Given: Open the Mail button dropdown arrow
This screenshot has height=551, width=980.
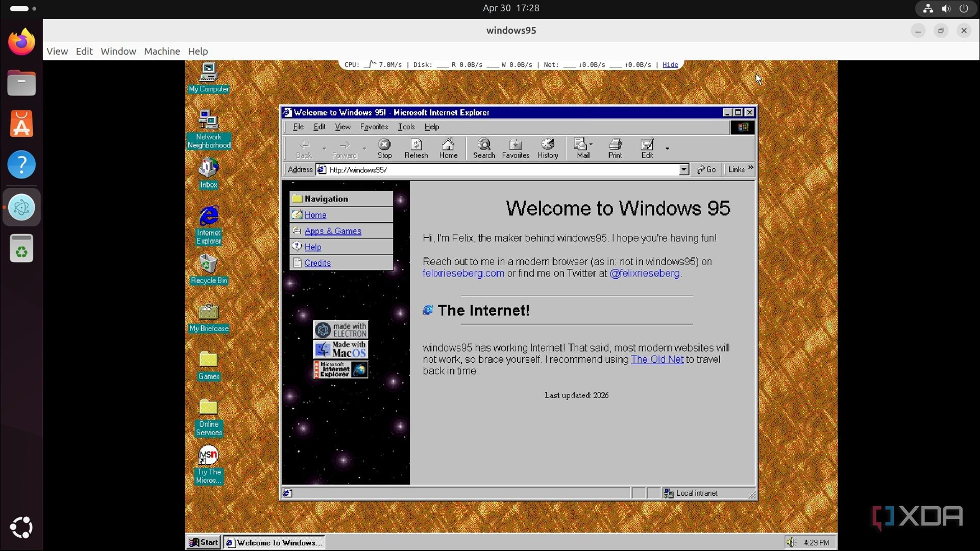Looking at the screenshot, I should (x=591, y=144).
